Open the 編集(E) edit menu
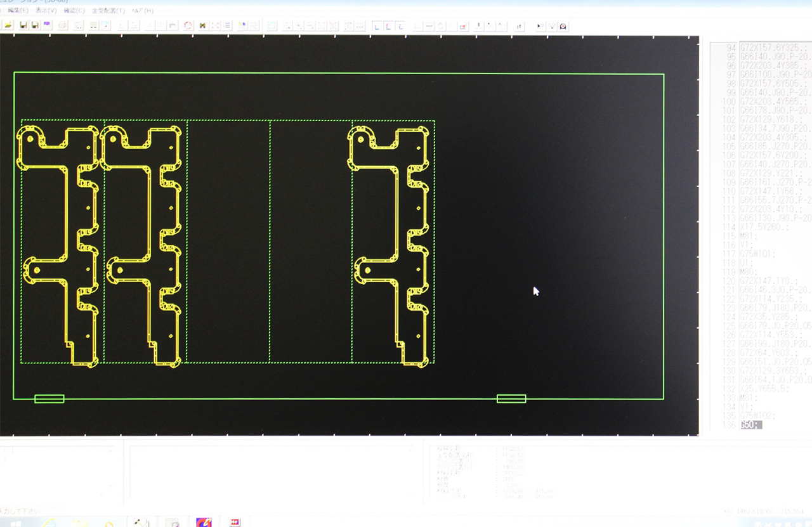The height and width of the screenshot is (527, 812). (18, 11)
